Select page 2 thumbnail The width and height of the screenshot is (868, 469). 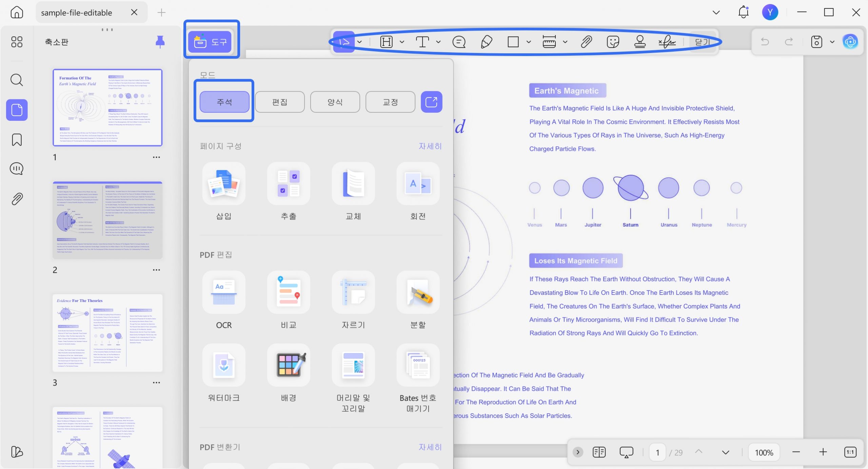click(107, 221)
